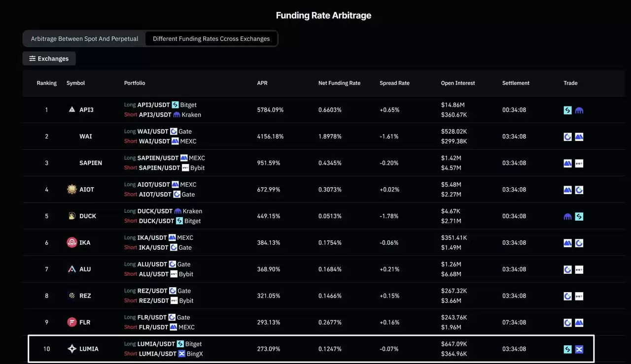
Task: Click BingX trade icon in LUMIA row
Action: tap(579, 350)
